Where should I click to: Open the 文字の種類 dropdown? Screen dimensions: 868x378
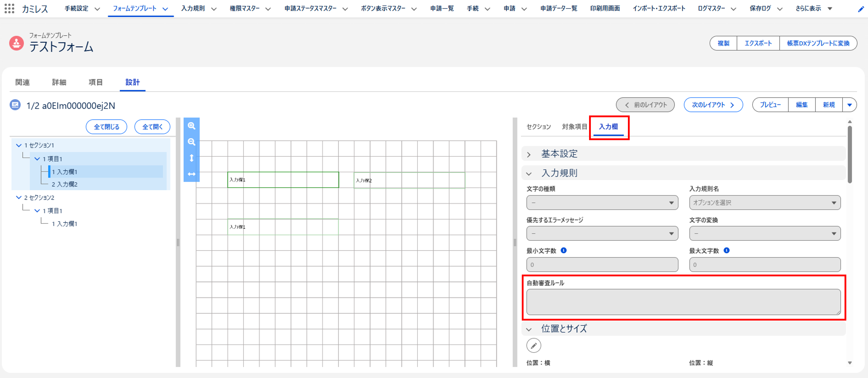[602, 203]
